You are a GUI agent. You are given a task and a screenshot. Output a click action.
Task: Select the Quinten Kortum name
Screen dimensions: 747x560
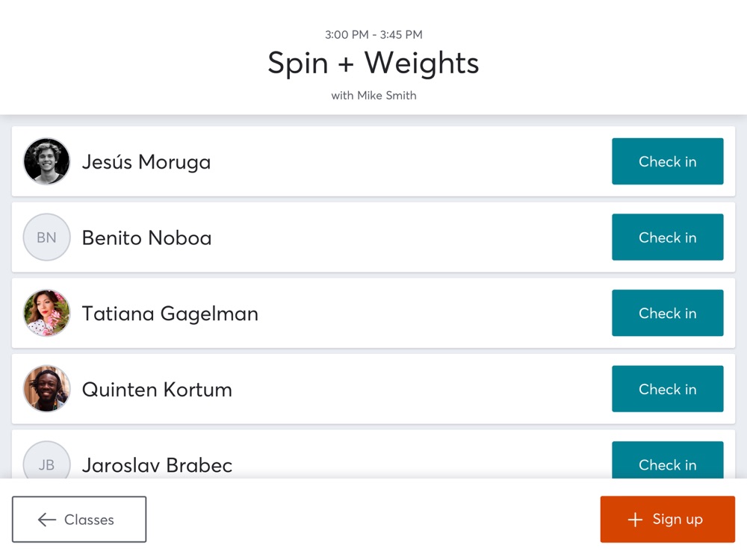pyautogui.click(x=157, y=390)
